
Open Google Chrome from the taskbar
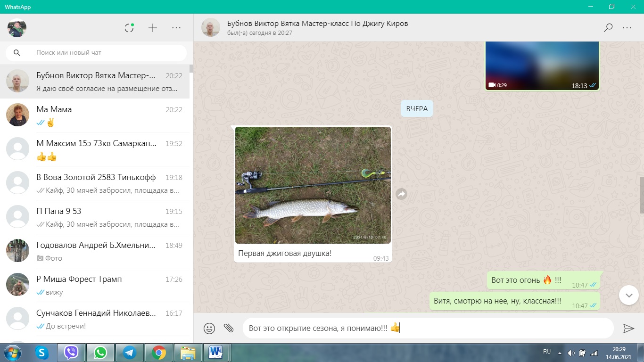[x=159, y=353]
